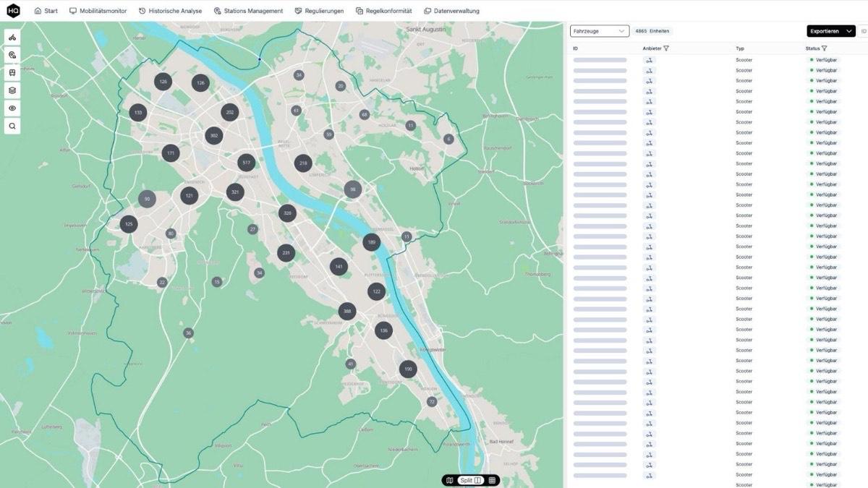Open Mobilitätsmonitor
Image resolution: width=868 pixels, height=488 pixels.
[x=98, y=11]
